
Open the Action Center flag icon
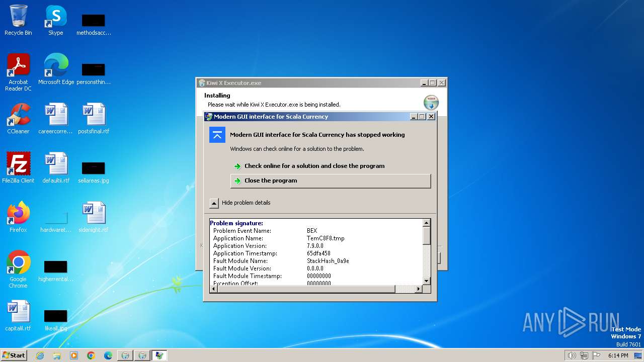point(596,355)
